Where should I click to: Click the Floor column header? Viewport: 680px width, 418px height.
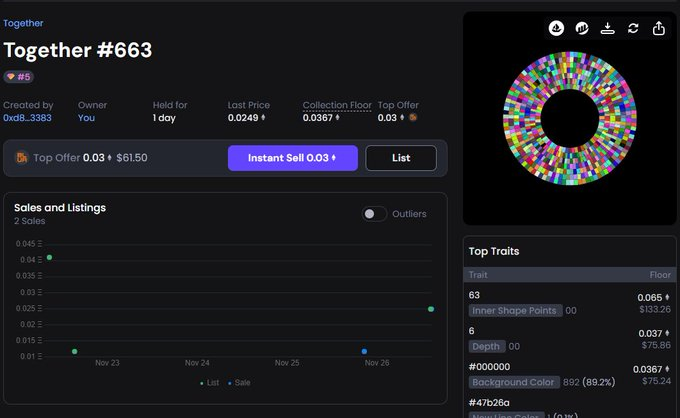click(660, 275)
